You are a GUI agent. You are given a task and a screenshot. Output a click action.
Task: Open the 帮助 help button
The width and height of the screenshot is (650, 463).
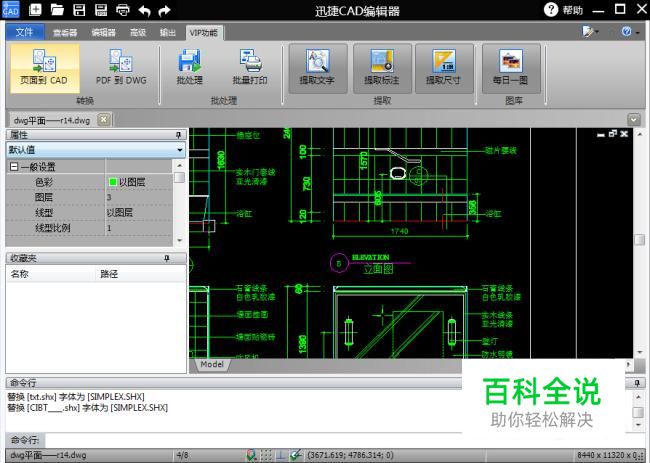563,9
